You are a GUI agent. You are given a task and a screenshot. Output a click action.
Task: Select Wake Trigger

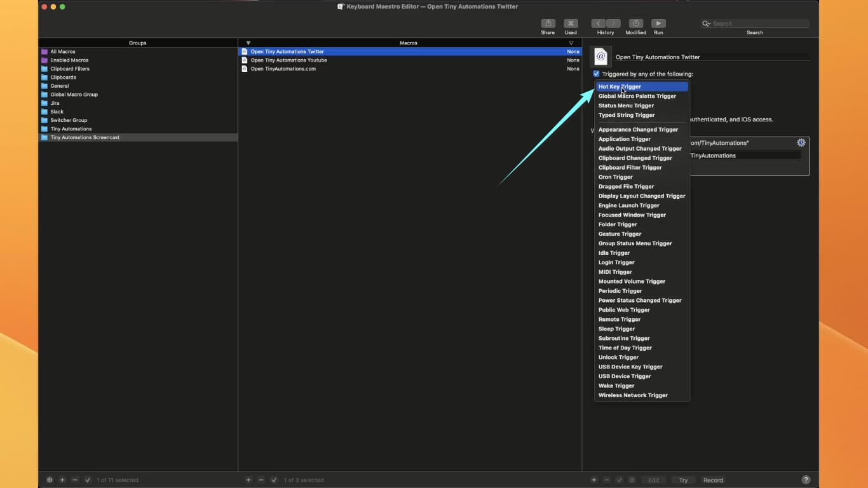pyautogui.click(x=642, y=386)
